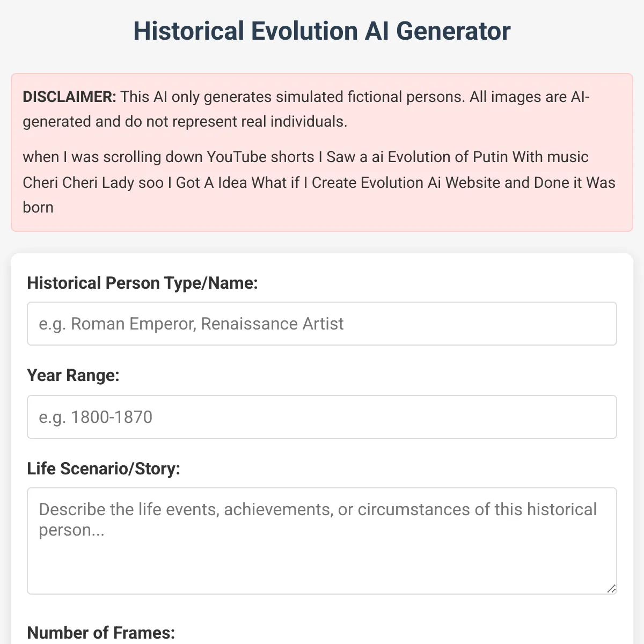
Task: Click the Historical Person Type/Name label
Action: point(142,283)
